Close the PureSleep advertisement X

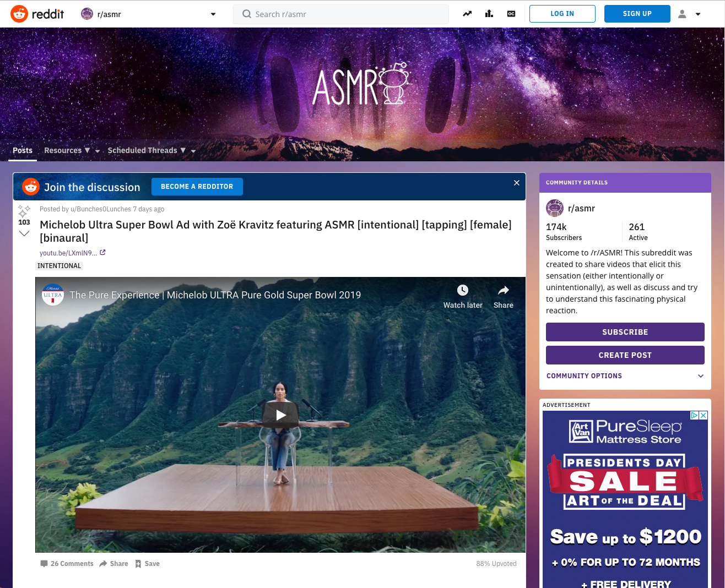pos(704,416)
